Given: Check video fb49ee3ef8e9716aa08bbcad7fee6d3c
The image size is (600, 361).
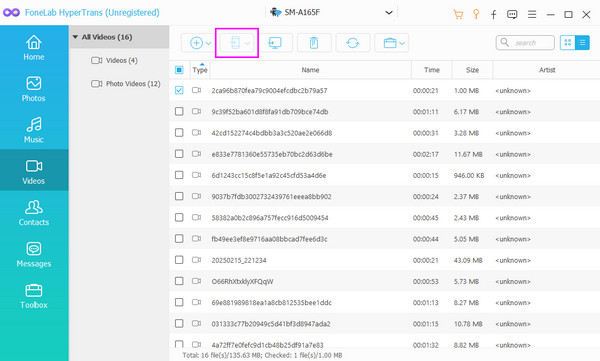Looking at the screenshot, I should coord(179,238).
